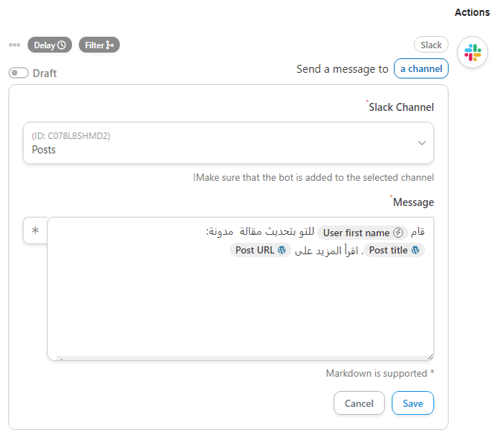Save the Slack message action
504x435 pixels.
tap(413, 403)
